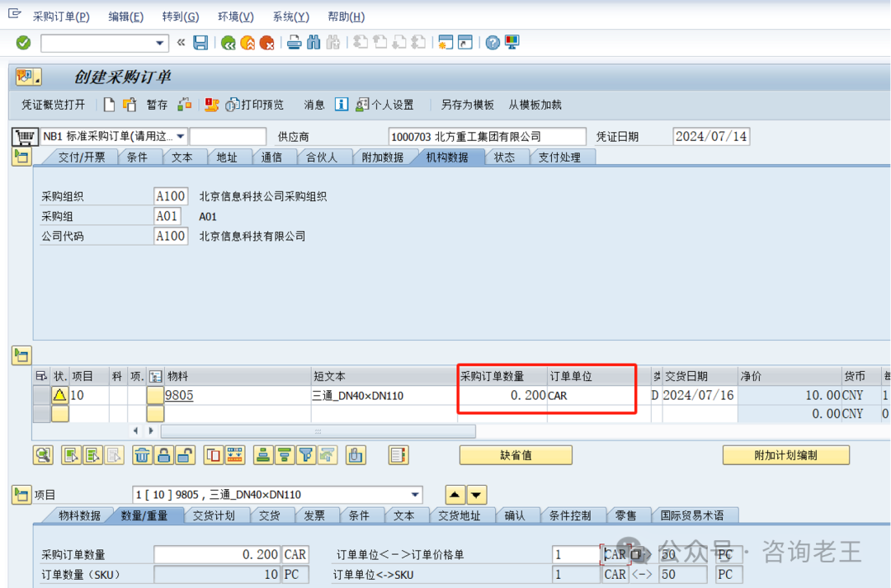The image size is (891, 588).
Task: Click the yellow warning status icon
Action: point(60,395)
